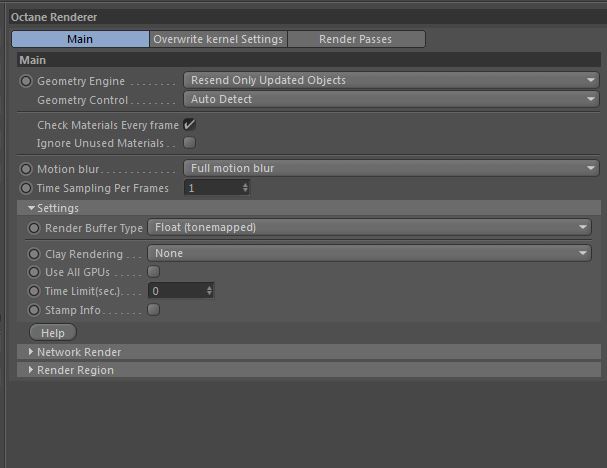Screen dimensions: 607x468
Task: Toggle the Time Limit animation dot
Action: coord(34,291)
